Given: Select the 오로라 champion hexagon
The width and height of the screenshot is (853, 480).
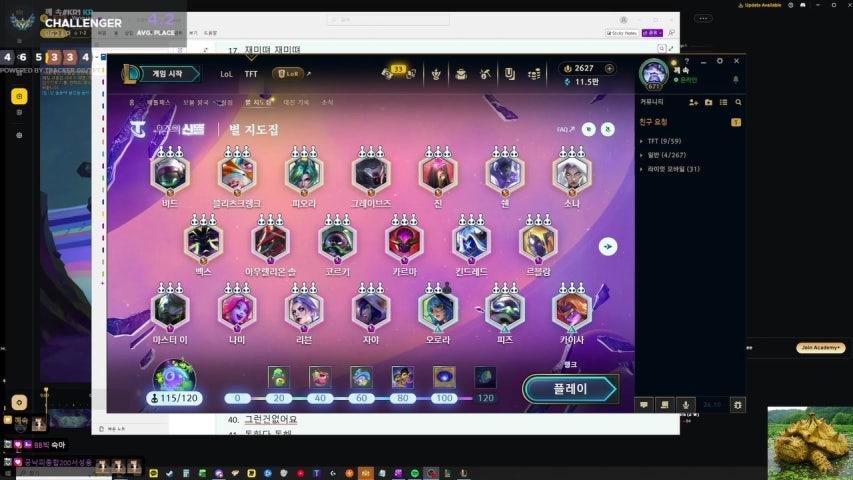Looking at the screenshot, I should [x=438, y=309].
